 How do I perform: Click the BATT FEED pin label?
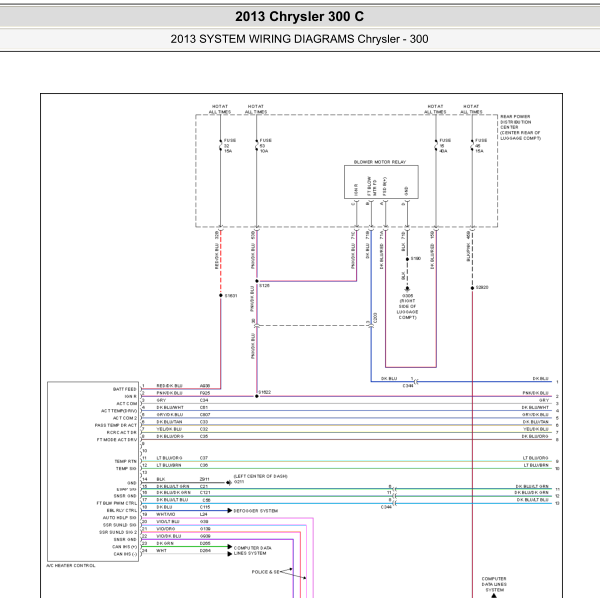124,389
